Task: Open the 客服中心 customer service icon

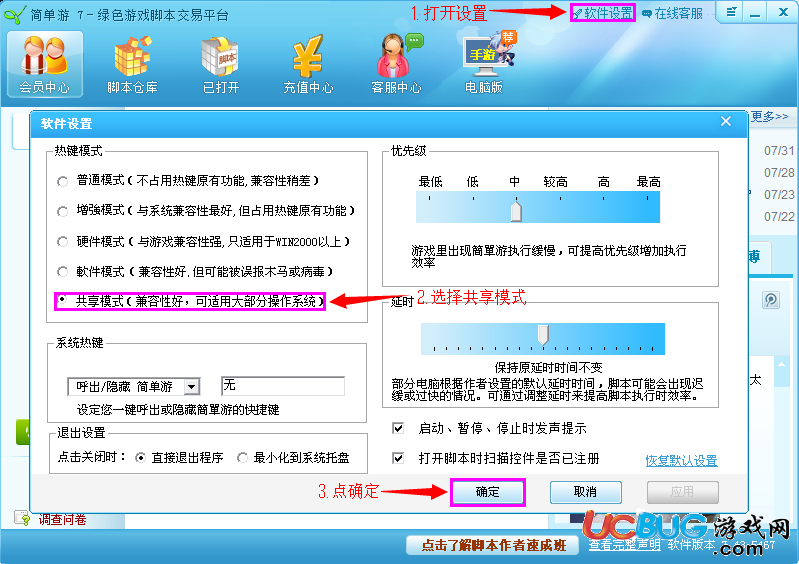Action: click(x=396, y=64)
